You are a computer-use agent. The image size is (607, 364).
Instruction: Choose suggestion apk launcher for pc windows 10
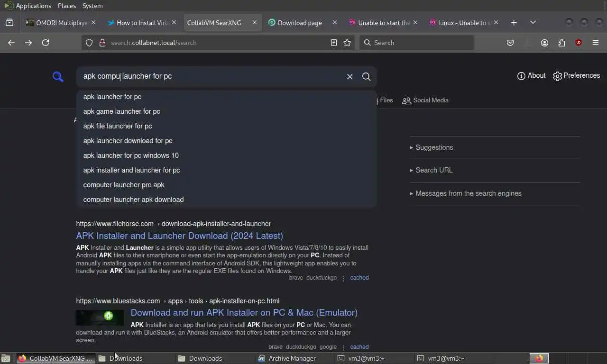(x=226, y=155)
